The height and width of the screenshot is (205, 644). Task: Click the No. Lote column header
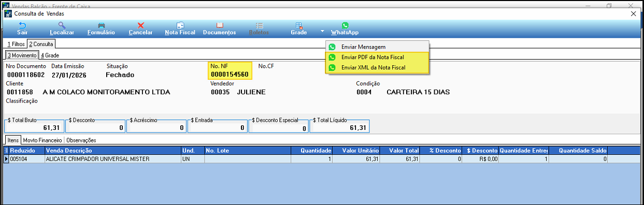tap(248, 151)
